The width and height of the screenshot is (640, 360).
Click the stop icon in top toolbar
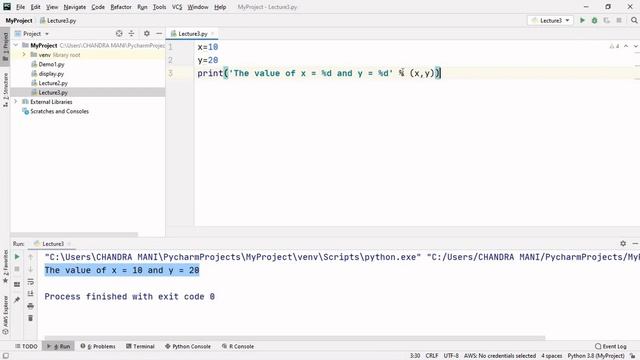click(x=619, y=20)
